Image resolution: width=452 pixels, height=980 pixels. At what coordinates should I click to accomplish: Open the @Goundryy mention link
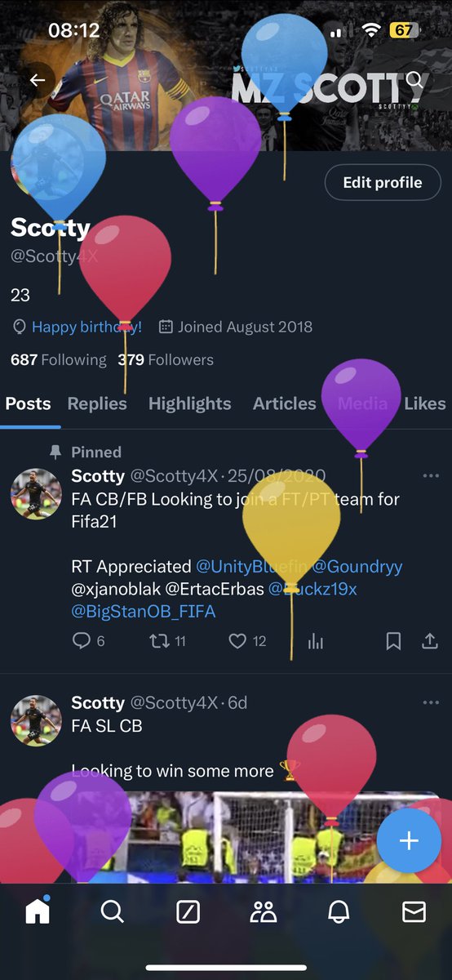point(358,566)
